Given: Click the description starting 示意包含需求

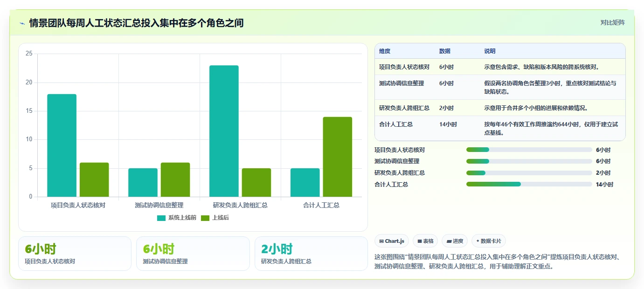Looking at the screenshot, I should pyautogui.click(x=541, y=67).
